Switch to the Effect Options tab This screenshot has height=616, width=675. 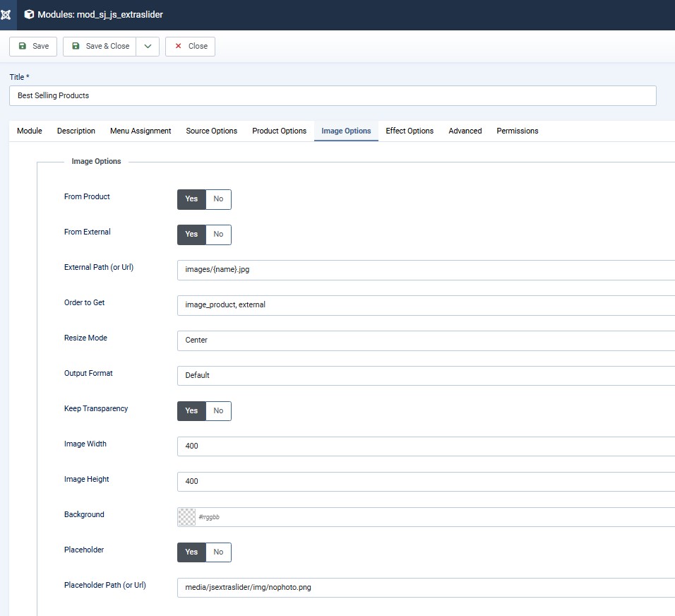410,131
